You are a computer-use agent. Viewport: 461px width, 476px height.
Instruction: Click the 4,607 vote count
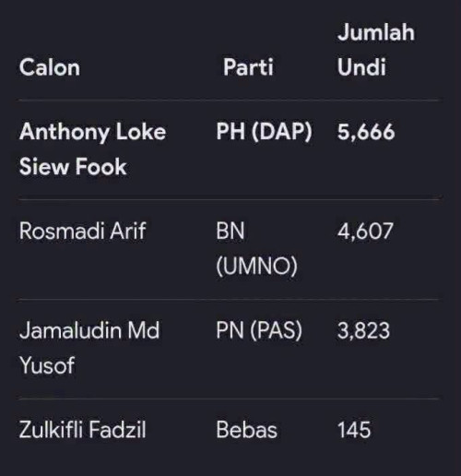point(365,232)
